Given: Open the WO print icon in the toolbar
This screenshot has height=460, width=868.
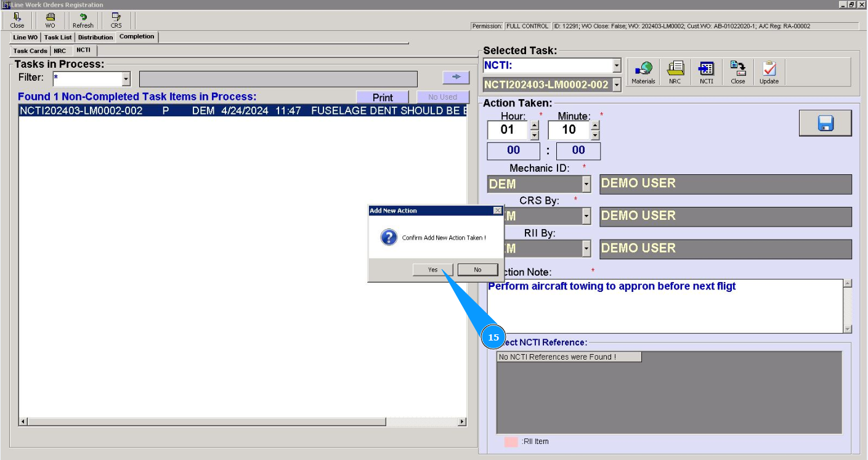Looking at the screenshot, I should tap(50, 20).
